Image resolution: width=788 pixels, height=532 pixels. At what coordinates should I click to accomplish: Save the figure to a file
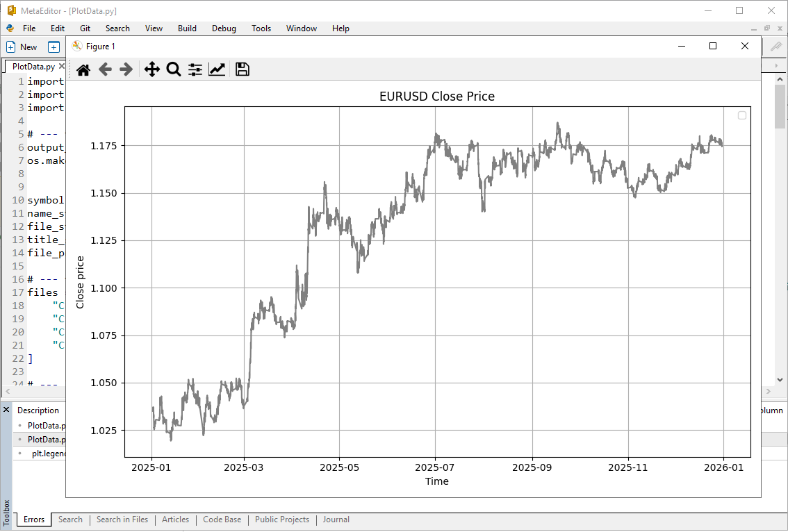point(242,69)
